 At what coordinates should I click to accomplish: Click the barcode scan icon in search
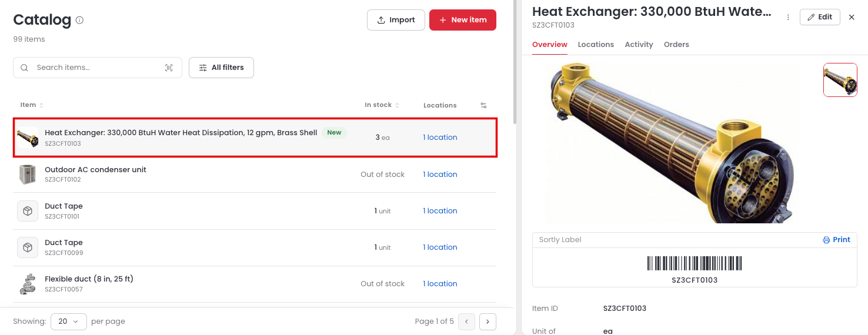tap(169, 68)
